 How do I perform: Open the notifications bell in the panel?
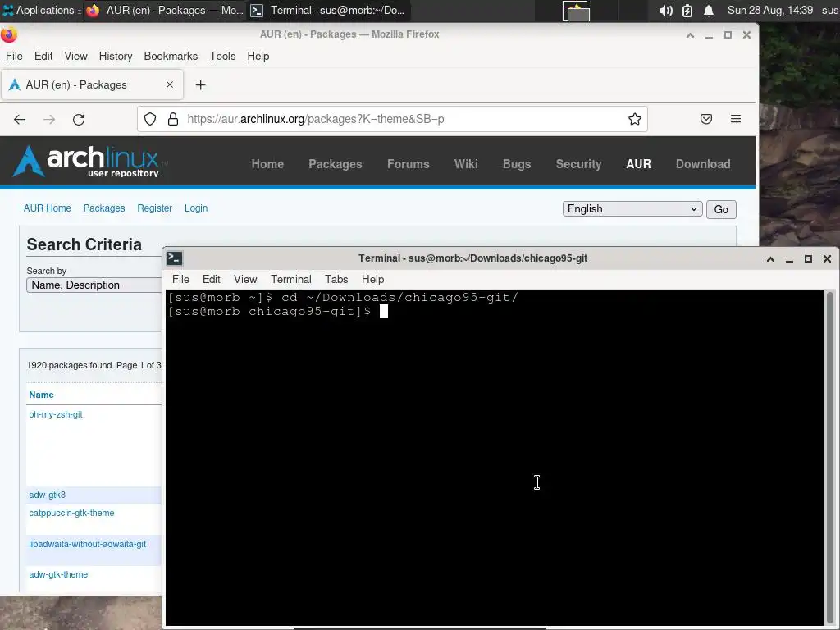708,11
